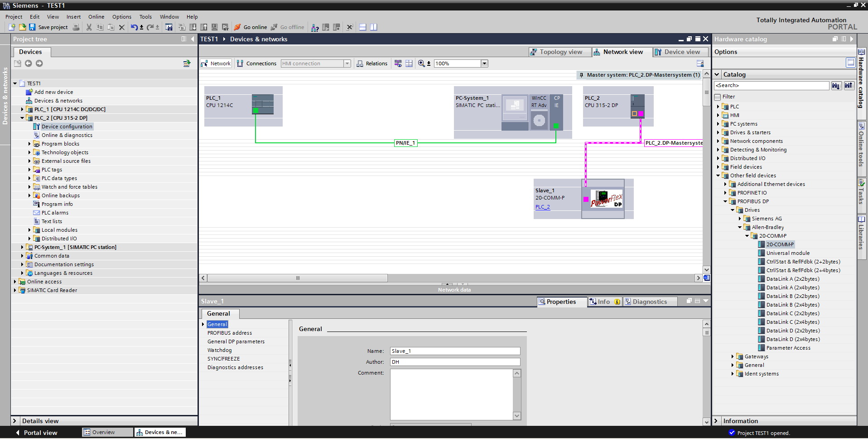Open the Overview button in the bottom bar
Image resolution: width=868 pixels, height=439 pixels.
108,433
